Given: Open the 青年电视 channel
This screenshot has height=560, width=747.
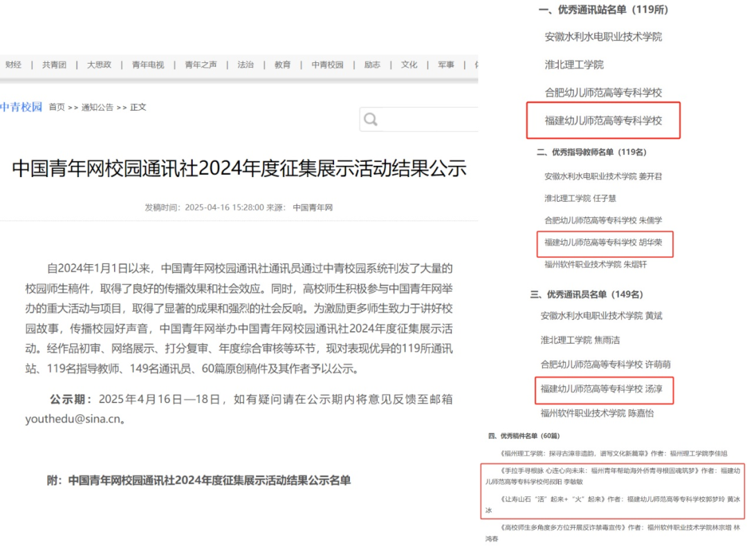Looking at the screenshot, I should pyautogui.click(x=148, y=65).
